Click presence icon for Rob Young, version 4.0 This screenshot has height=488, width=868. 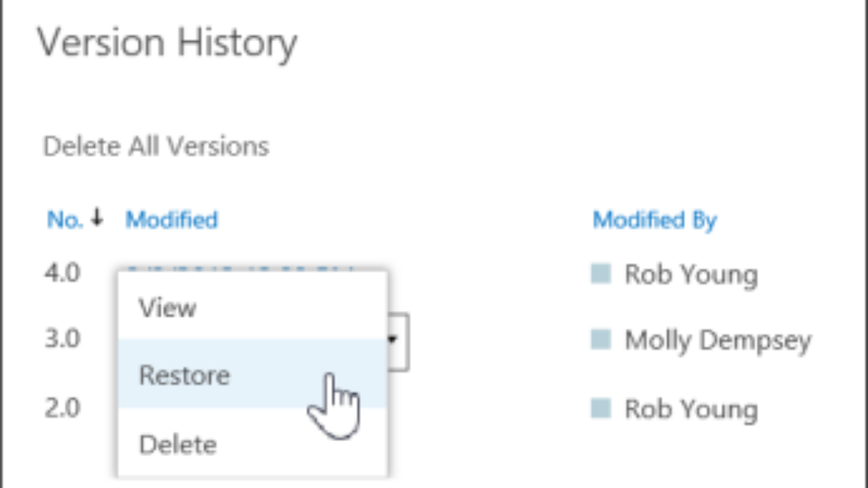point(601,274)
